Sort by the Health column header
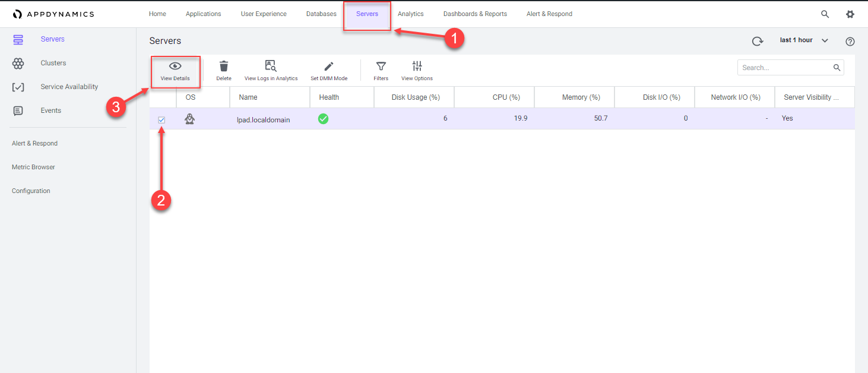 coord(342,97)
